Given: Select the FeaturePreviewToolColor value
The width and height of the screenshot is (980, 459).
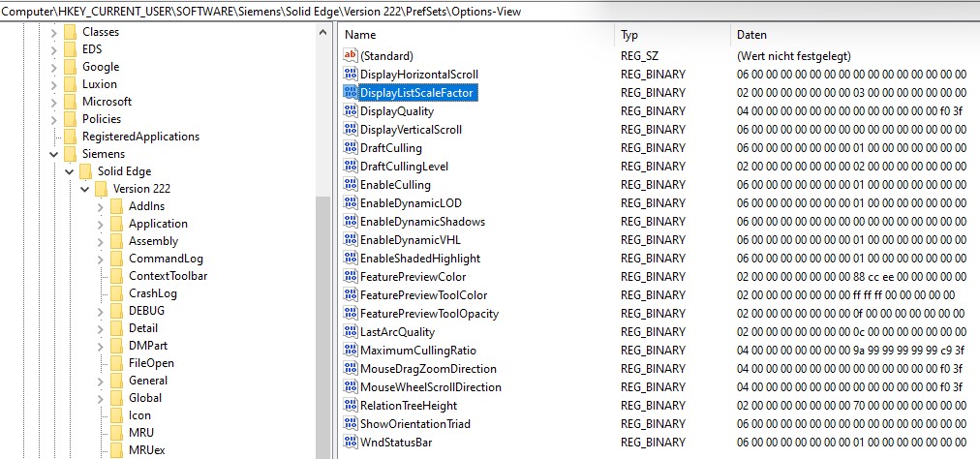Looking at the screenshot, I should point(424,295).
